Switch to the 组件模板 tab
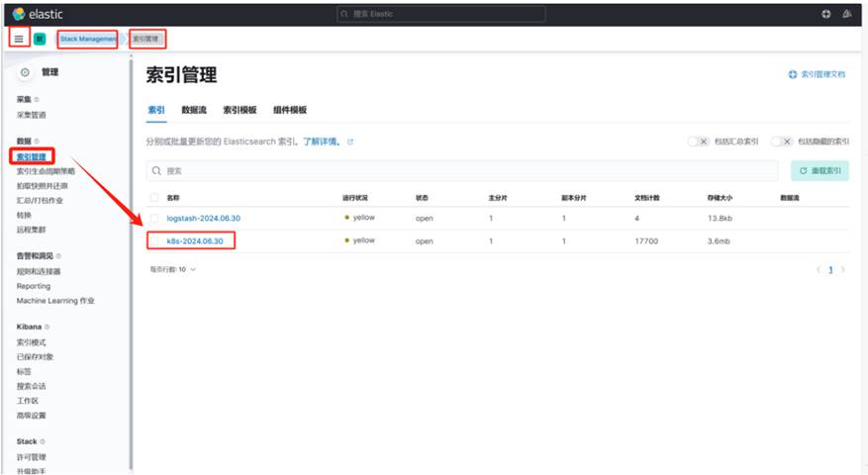This screenshot has width=868, height=475. click(x=290, y=110)
